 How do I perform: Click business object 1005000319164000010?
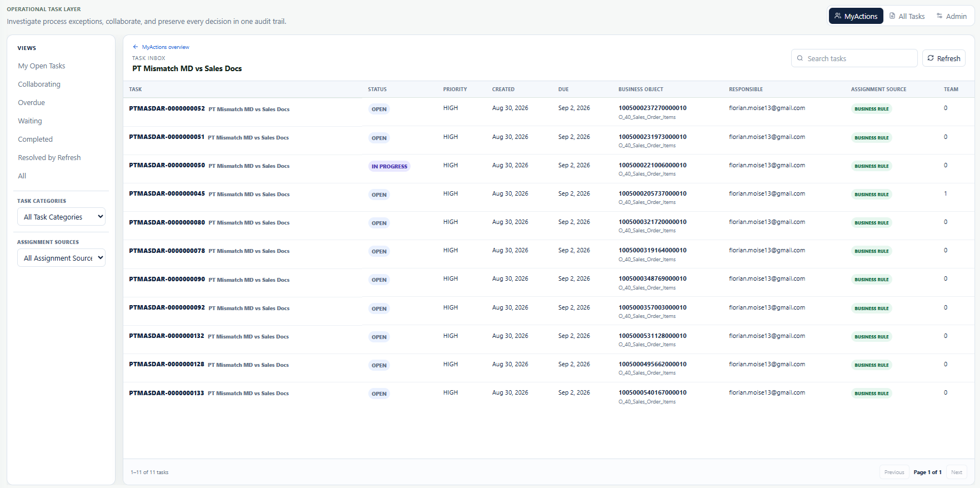(x=652, y=250)
